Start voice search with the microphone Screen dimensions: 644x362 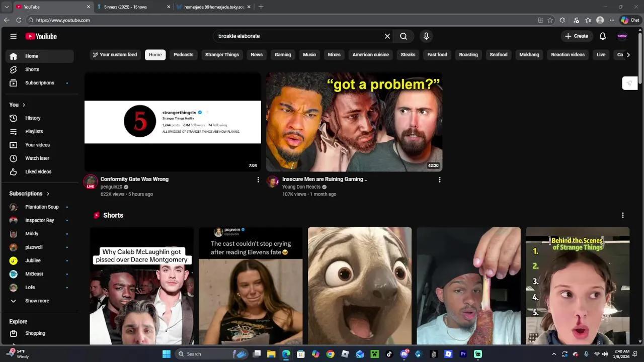(x=426, y=36)
